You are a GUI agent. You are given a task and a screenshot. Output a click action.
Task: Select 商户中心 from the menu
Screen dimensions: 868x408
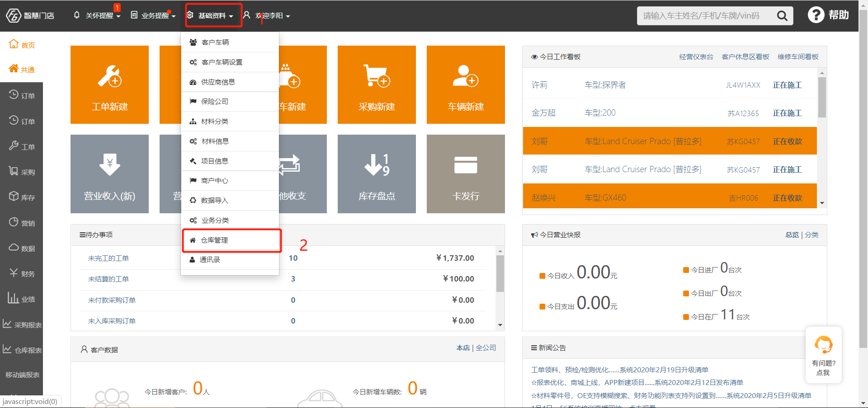click(x=230, y=180)
